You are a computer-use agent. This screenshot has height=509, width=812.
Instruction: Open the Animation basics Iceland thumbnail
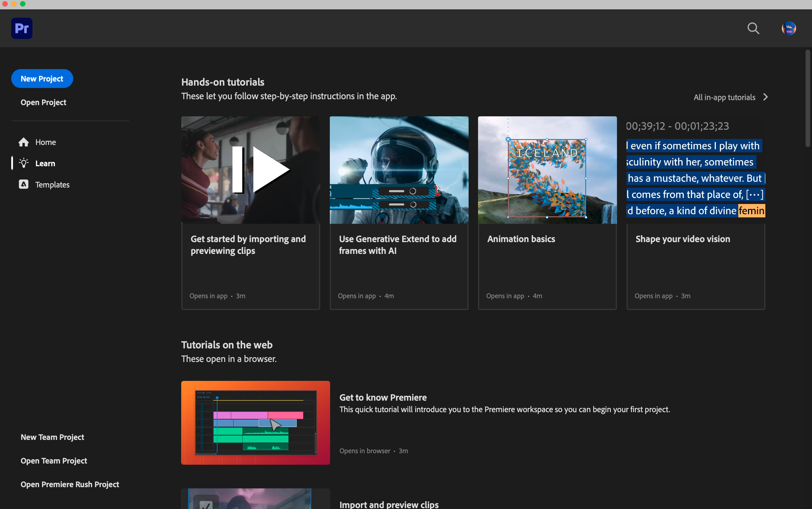point(547,170)
